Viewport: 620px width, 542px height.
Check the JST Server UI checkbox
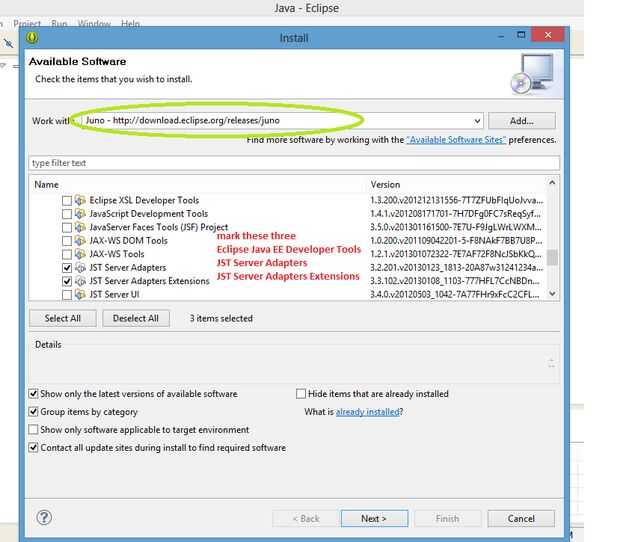[x=67, y=295]
